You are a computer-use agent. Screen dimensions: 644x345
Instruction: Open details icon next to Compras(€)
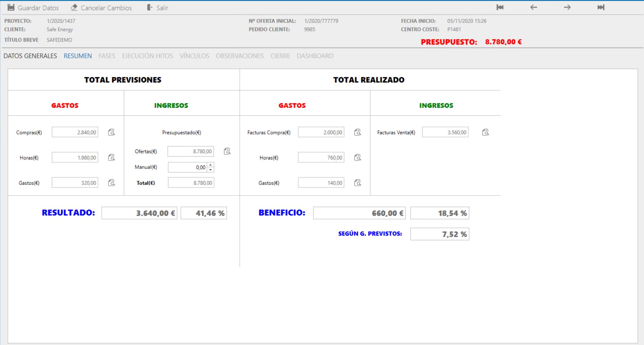pyautogui.click(x=111, y=132)
